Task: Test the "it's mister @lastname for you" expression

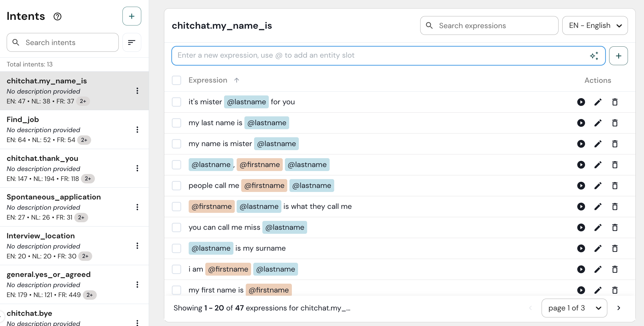Action: pos(581,102)
